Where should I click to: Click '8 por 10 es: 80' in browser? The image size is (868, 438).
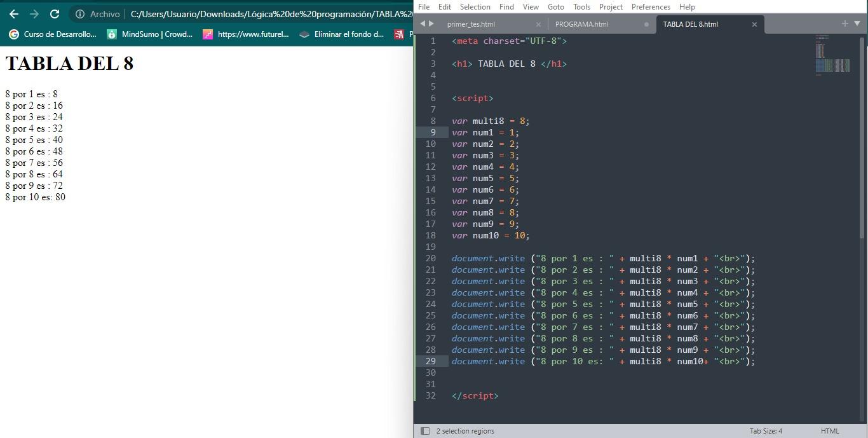(35, 197)
